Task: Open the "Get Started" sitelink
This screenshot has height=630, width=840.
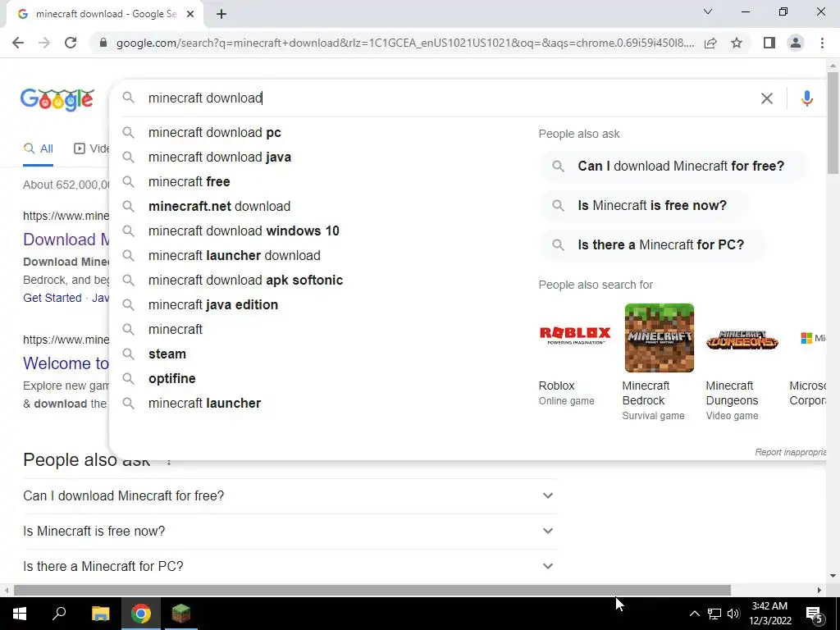Action: (x=52, y=298)
